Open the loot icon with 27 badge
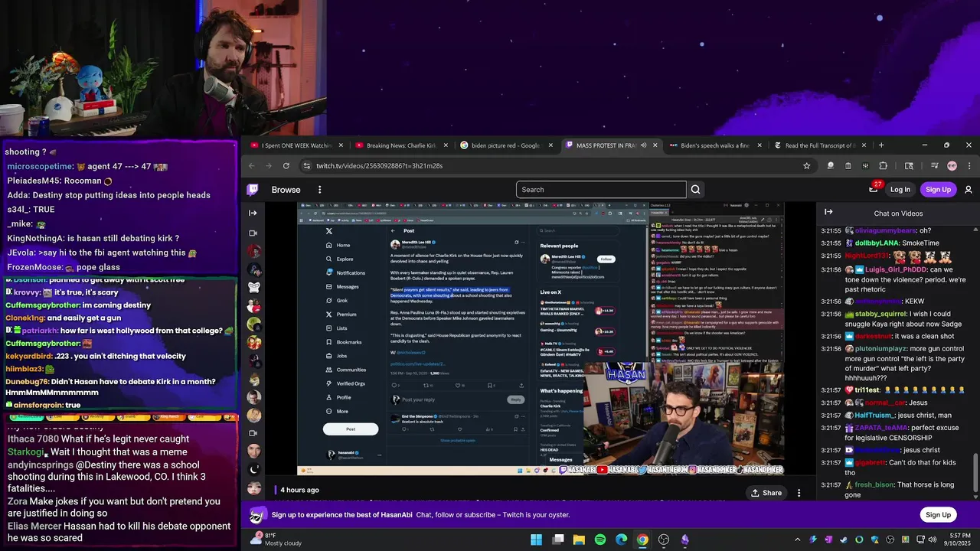This screenshot has width=980, height=551. point(874,189)
